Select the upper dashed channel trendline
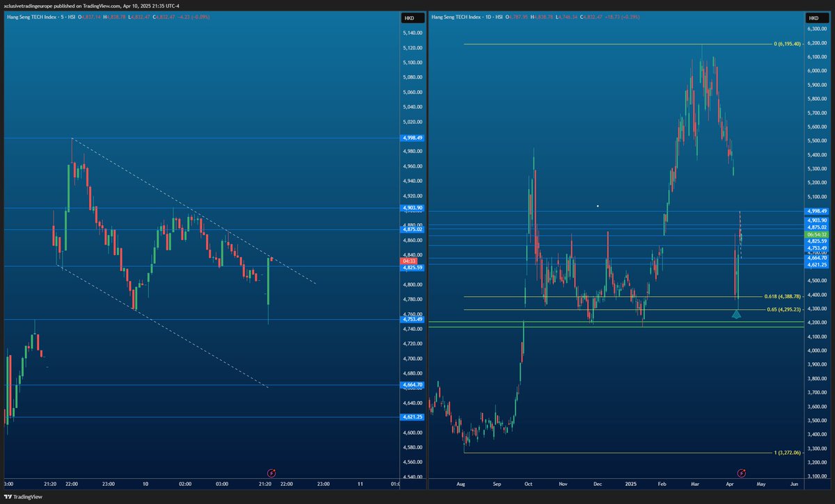 coord(195,211)
